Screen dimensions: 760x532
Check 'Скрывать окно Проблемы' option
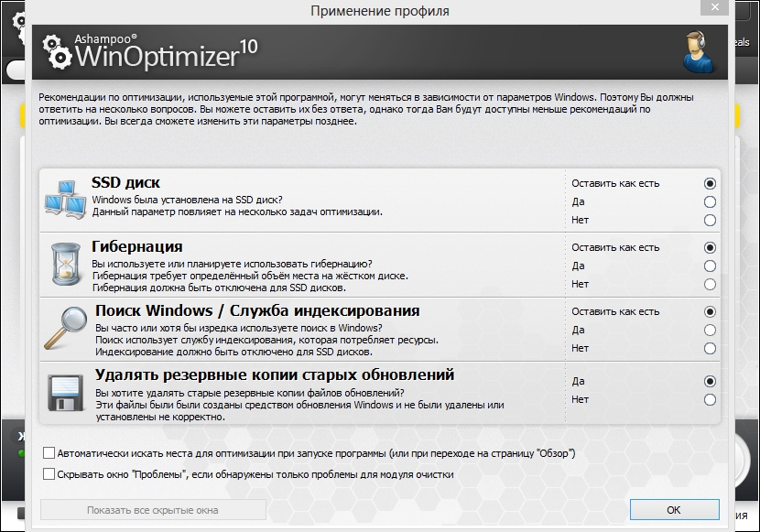(49, 474)
